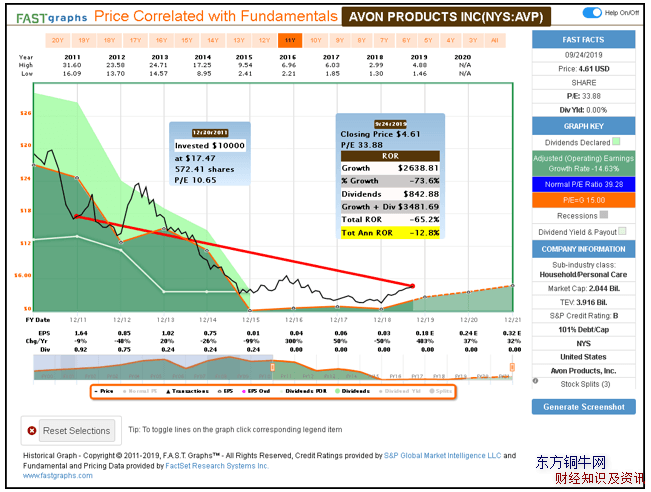Toggle Dividend Yield & Payout checkbox
Viewport: 651px width, 492px height.
coord(622,231)
